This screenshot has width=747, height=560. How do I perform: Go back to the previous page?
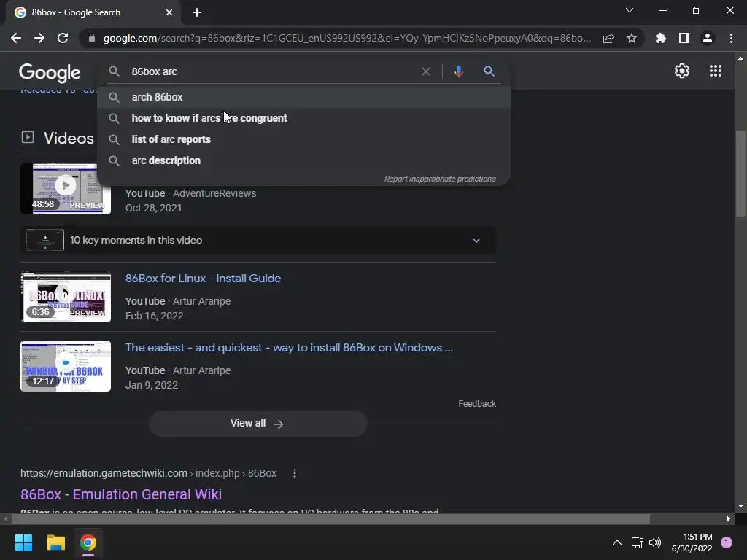[x=16, y=38]
